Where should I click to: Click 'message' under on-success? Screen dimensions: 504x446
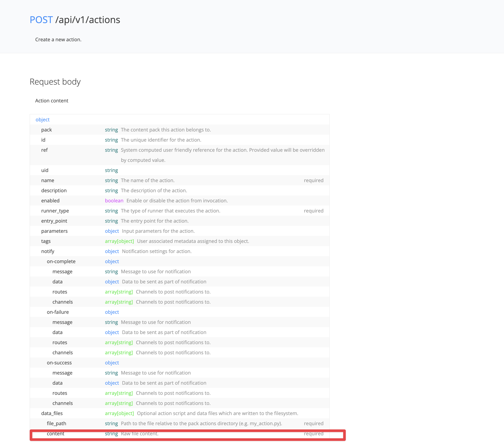coord(62,373)
